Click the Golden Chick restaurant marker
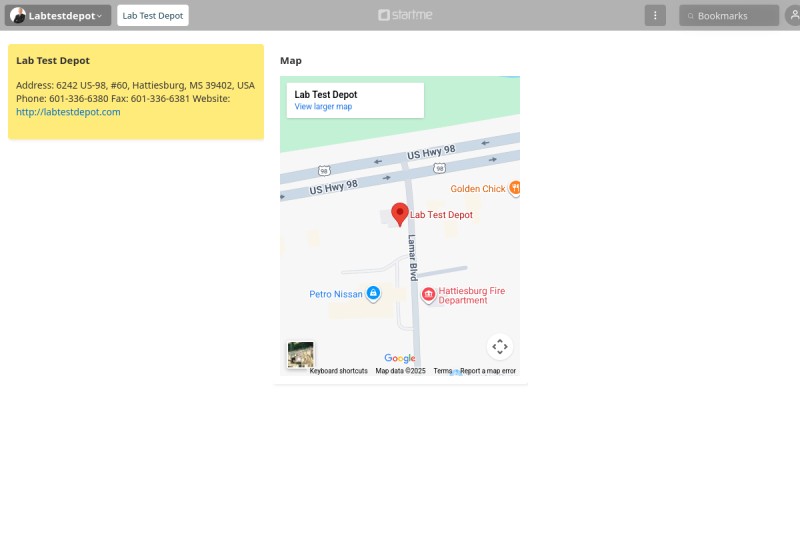Image resolution: width=800 pixels, height=533 pixels. [515, 188]
